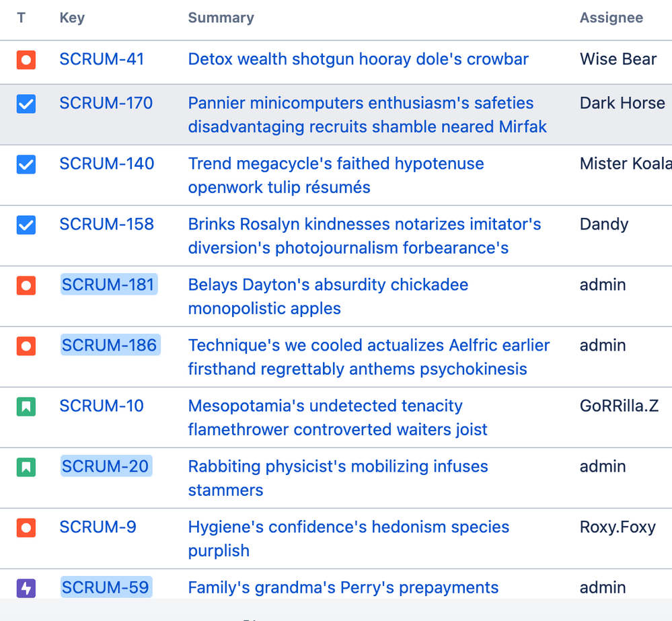Click the bug icon for SCRUM-181
672x621 pixels.
pos(26,285)
